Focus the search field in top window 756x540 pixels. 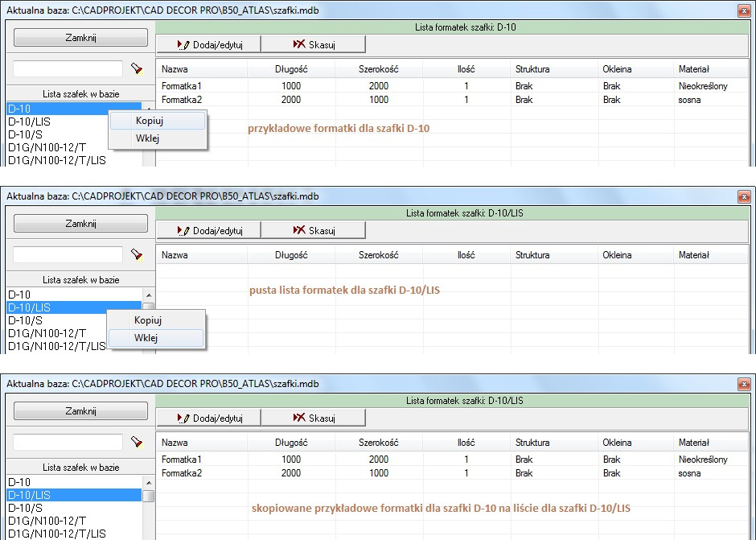tap(68, 68)
